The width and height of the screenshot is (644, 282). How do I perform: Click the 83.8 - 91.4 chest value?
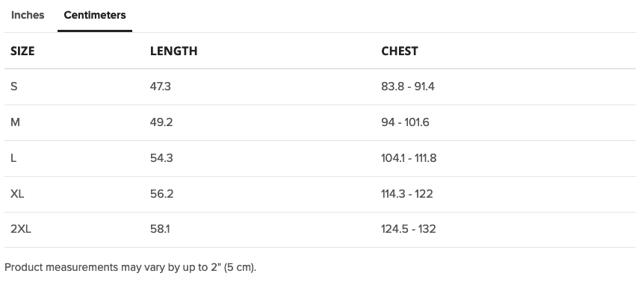coord(408,87)
